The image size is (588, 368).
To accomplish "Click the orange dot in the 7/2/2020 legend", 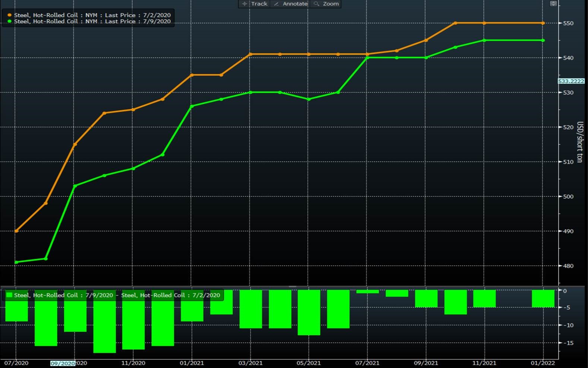I will (x=10, y=15).
